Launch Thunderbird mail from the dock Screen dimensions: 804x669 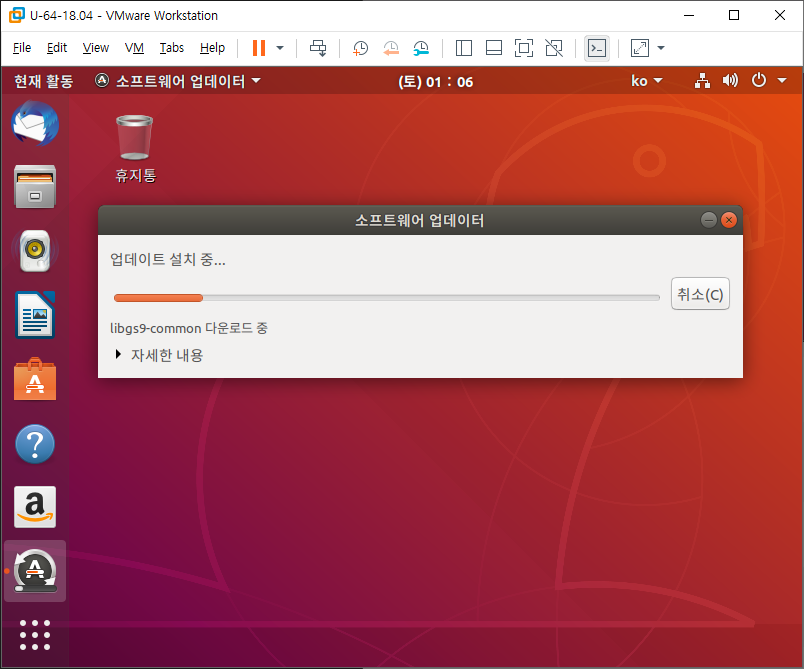pyautogui.click(x=35, y=123)
